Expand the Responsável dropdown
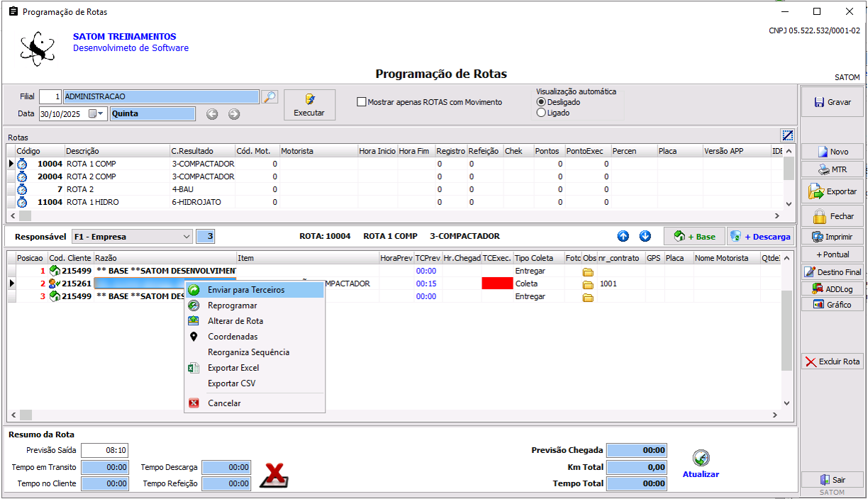The height and width of the screenshot is (499, 868). click(187, 237)
